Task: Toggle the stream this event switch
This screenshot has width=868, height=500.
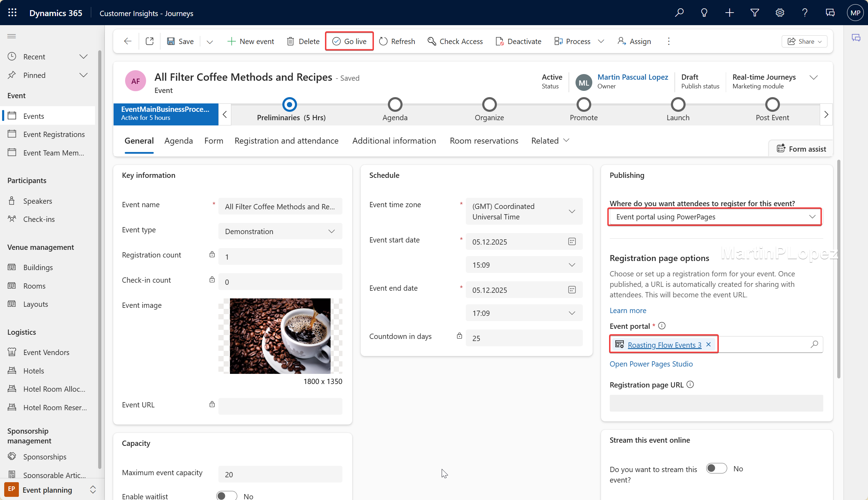Action: tap(716, 469)
